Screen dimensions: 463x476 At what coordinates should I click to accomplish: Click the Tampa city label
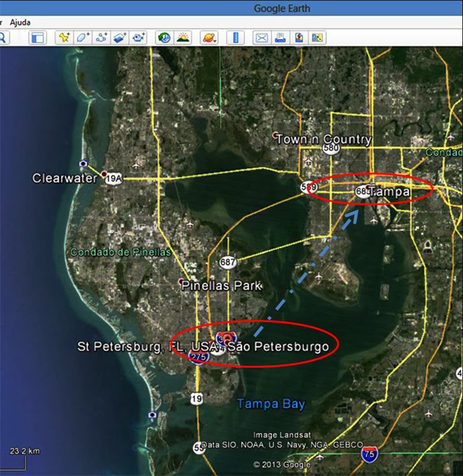[389, 191]
